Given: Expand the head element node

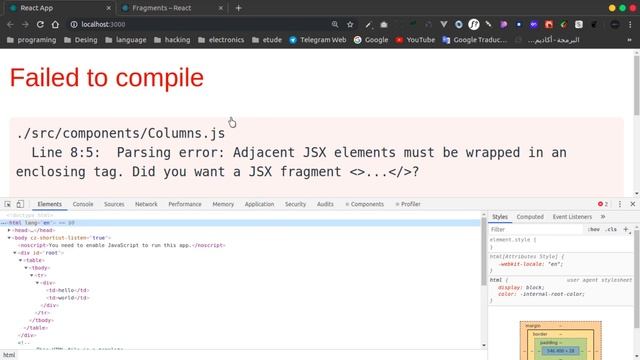Looking at the screenshot, I should point(9,230).
